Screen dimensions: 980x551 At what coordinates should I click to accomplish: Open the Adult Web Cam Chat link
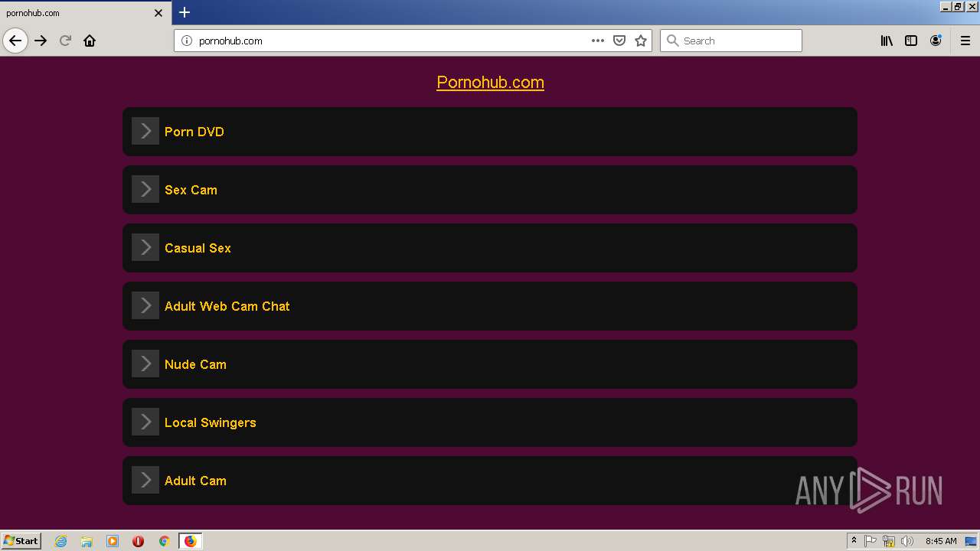[x=227, y=306]
